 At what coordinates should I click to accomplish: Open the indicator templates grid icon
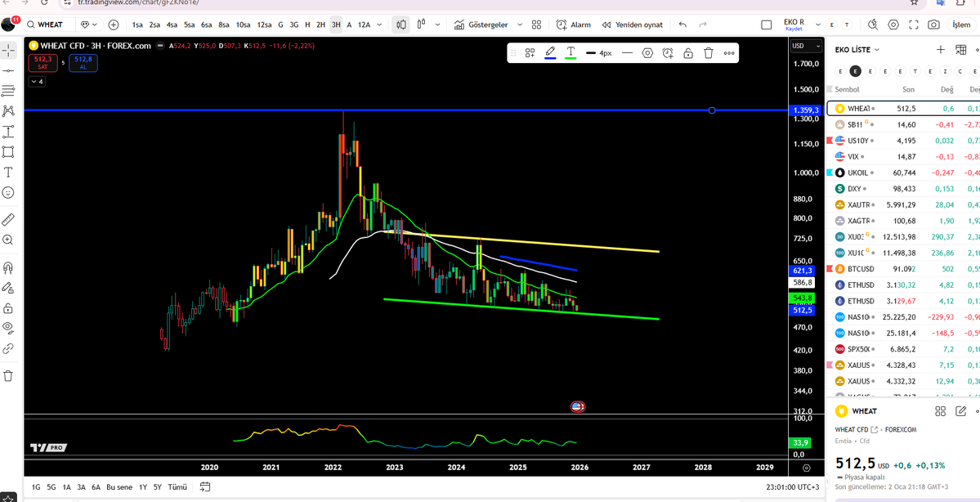tap(536, 25)
